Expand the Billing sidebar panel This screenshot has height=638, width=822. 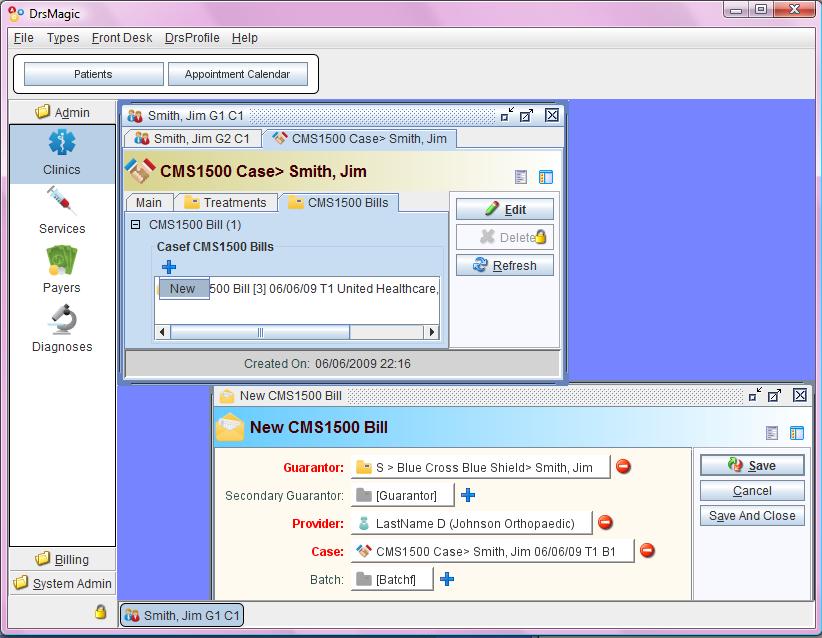tap(62, 559)
